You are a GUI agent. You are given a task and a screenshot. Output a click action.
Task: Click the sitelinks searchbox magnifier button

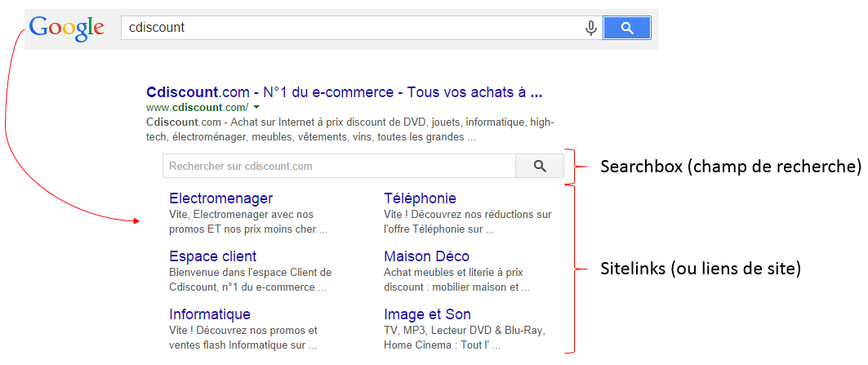pyautogui.click(x=540, y=166)
